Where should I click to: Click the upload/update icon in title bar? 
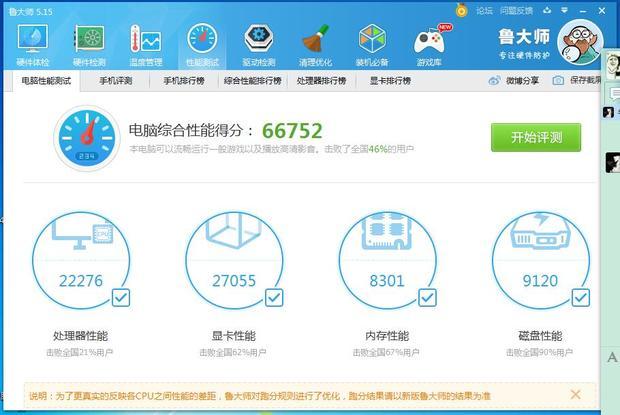(x=547, y=10)
